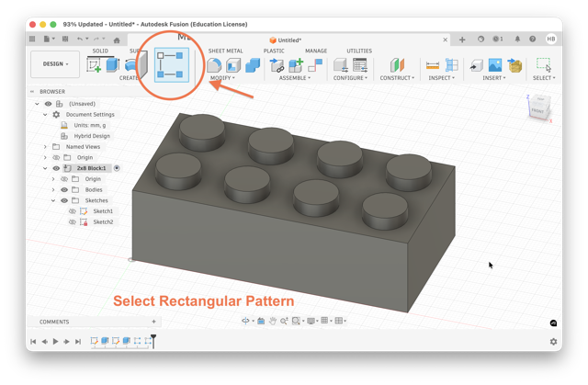Hide the Bodies folder
This screenshot has height=385, width=588.
[x=64, y=189]
